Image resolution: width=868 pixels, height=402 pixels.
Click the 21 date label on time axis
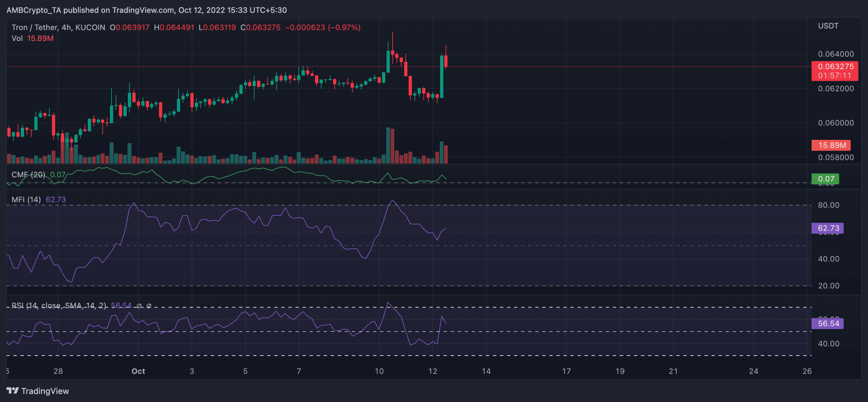tap(673, 371)
